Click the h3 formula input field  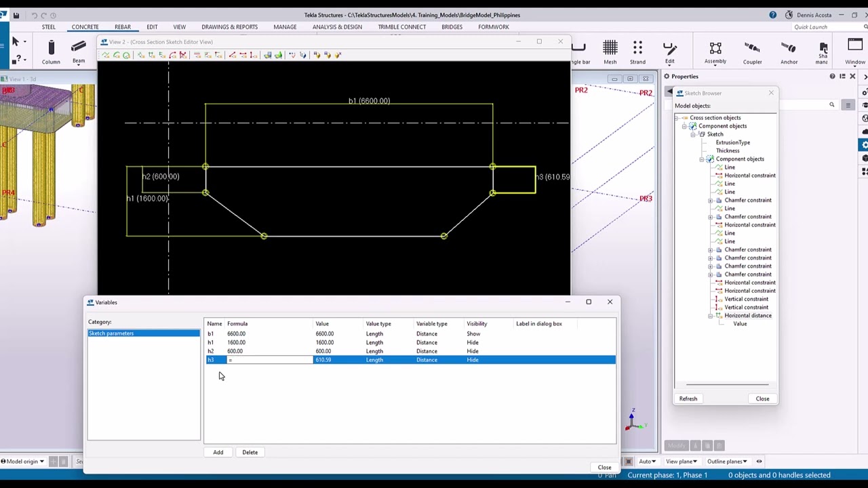[269, 360]
